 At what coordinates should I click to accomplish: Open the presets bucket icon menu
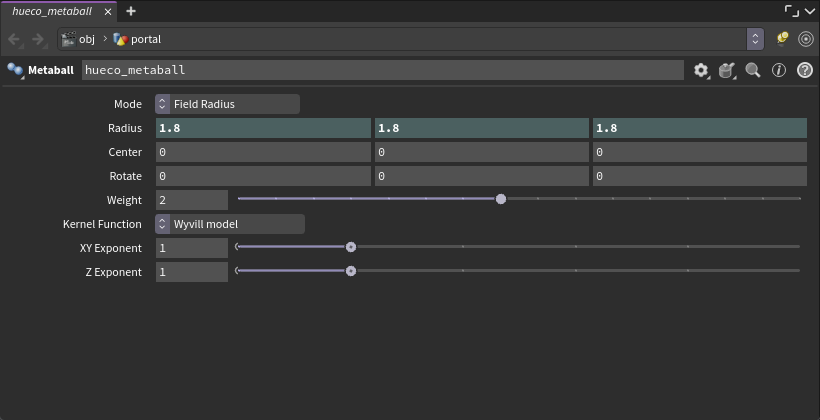[727, 70]
